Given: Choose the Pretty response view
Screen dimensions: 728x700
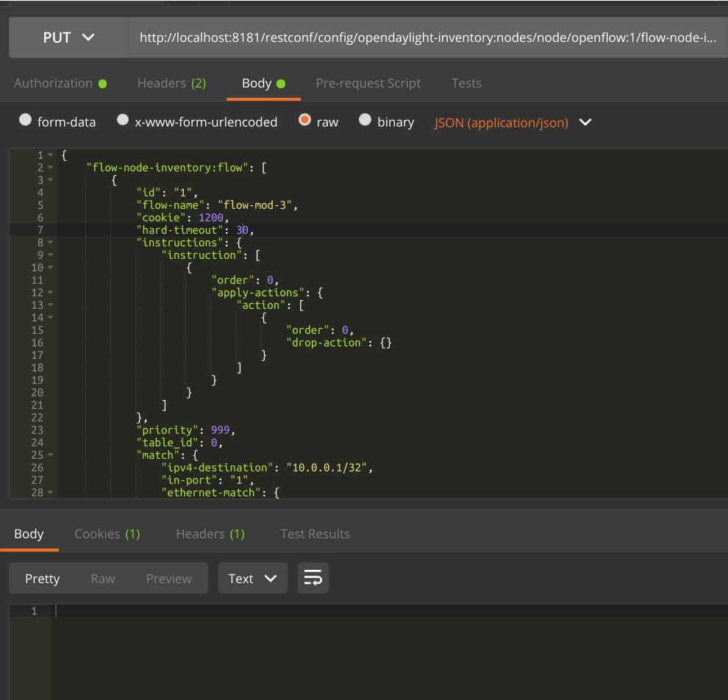Looking at the screenshot, I should tap(42, 579).
